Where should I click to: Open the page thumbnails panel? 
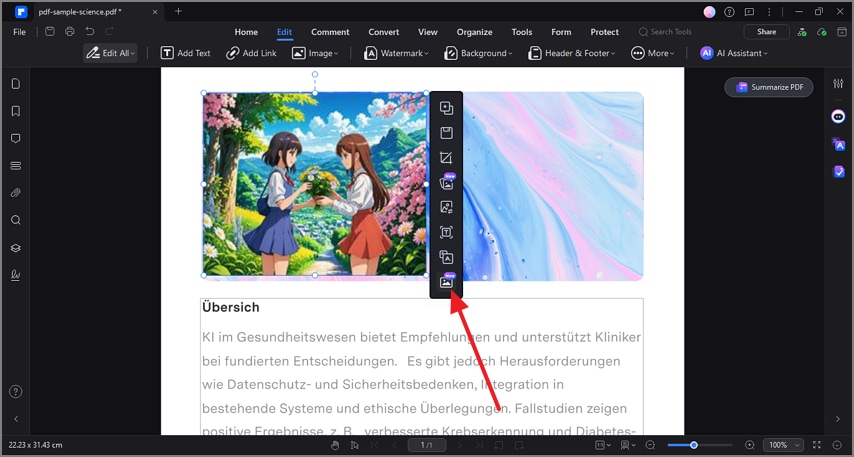(16, 83)
